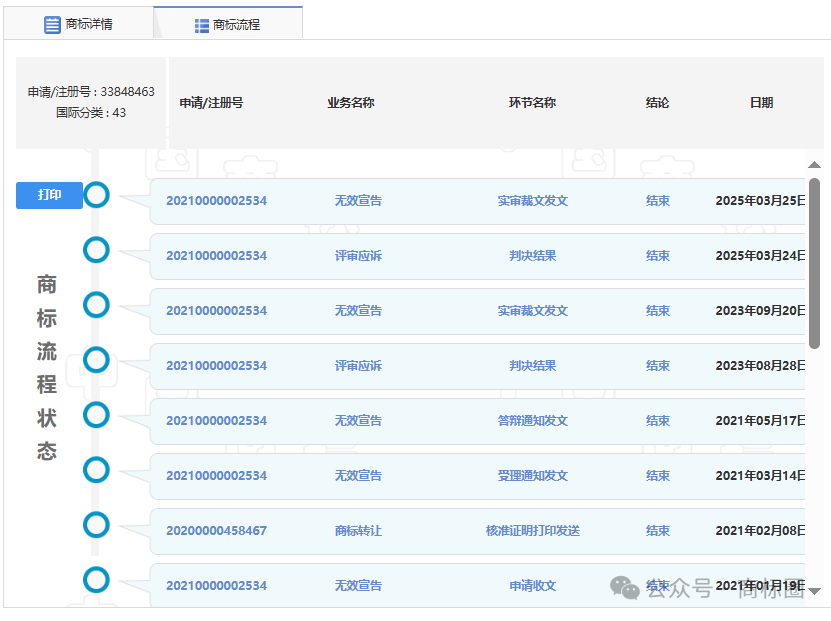Click 评审应诉 in the 2023年08月28日 row
Image resolution: width=831 pixels, height=621 pixels.
(358, 366)
